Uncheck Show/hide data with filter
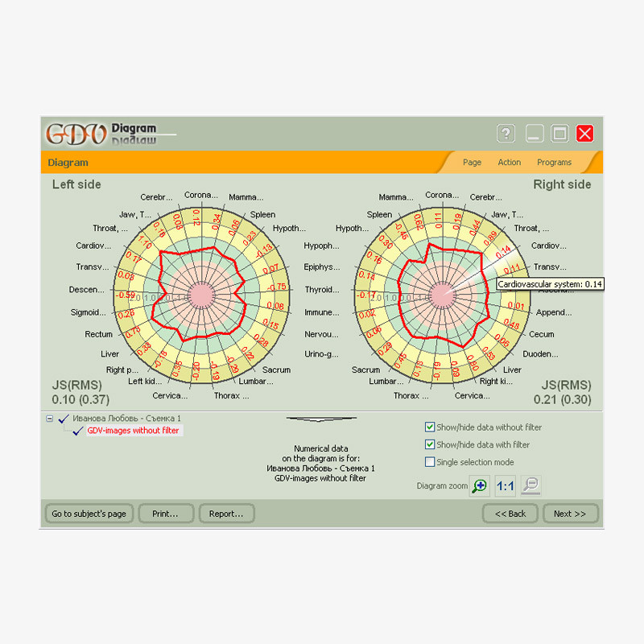The height and width of the screenshot is (644, 644). tap(430, 444)
